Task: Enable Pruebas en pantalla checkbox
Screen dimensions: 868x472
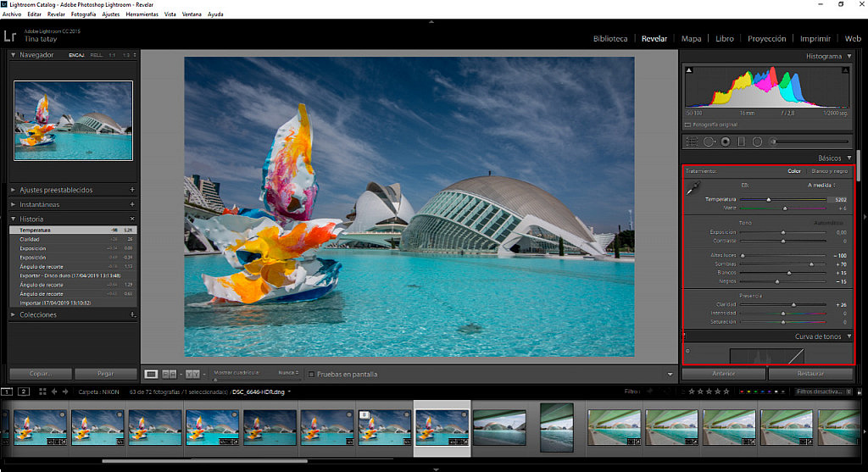Action: 311,374
